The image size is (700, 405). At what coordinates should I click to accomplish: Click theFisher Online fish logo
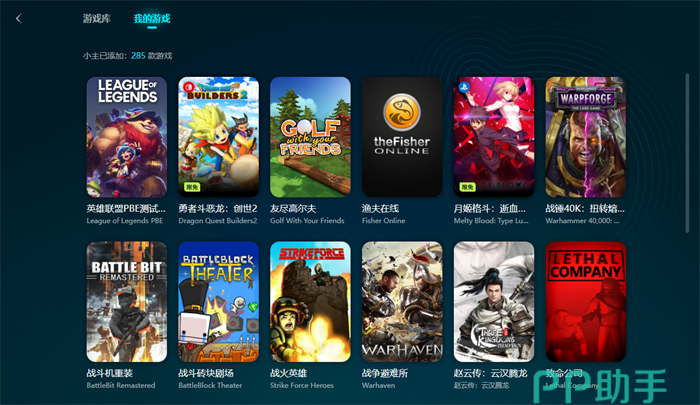click(402, 112)
